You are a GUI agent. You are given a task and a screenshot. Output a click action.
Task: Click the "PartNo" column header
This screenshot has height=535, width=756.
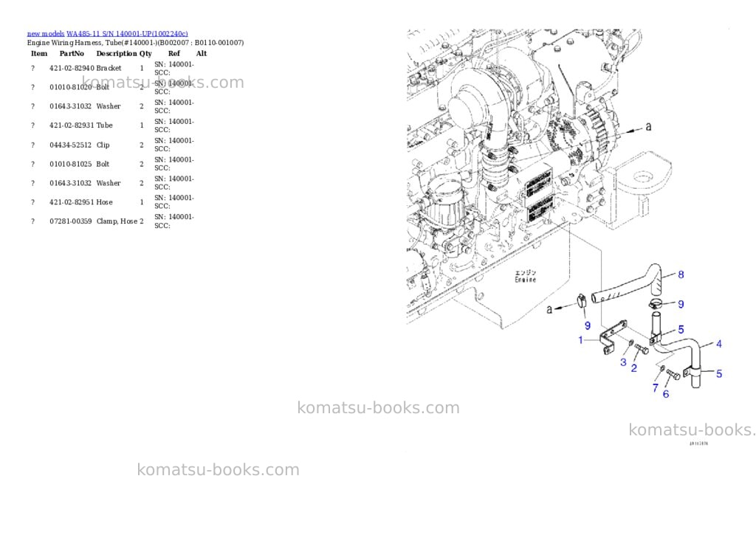coord(72,53)
